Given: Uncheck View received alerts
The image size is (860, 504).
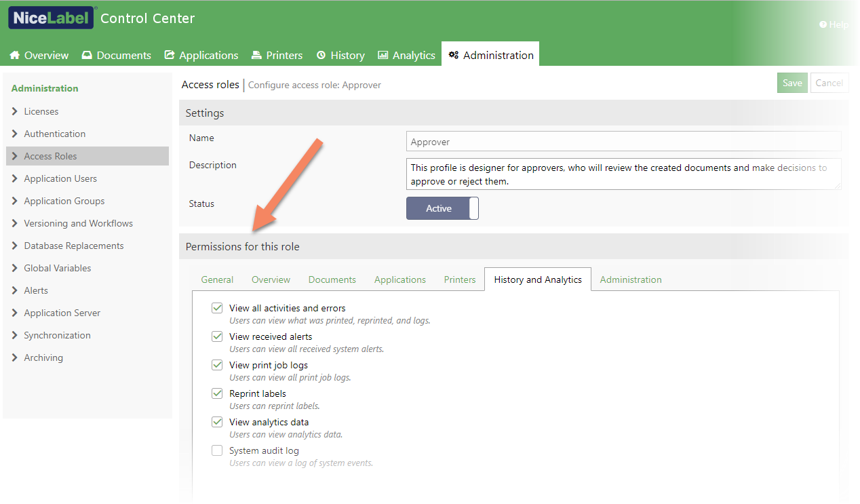Looking at the screenshot, I should coord(217,336).
